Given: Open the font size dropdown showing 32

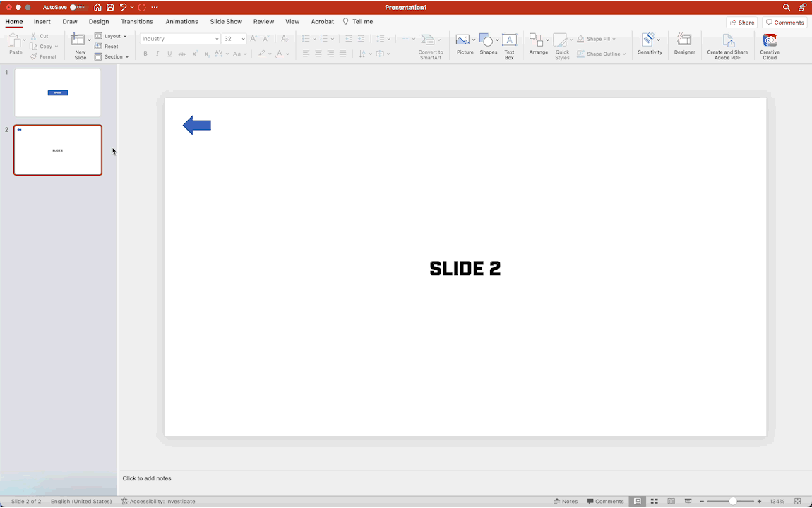Looking at the screenshot, I should point(243,39).
